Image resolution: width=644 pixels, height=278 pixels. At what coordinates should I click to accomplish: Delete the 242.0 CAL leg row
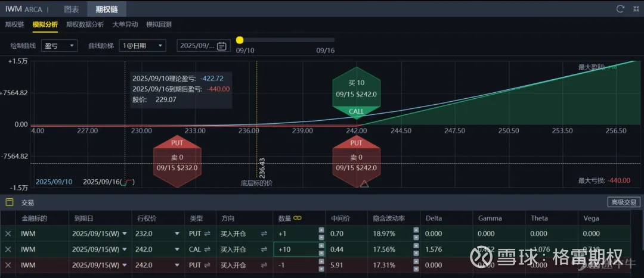click(x=8, y=249)
